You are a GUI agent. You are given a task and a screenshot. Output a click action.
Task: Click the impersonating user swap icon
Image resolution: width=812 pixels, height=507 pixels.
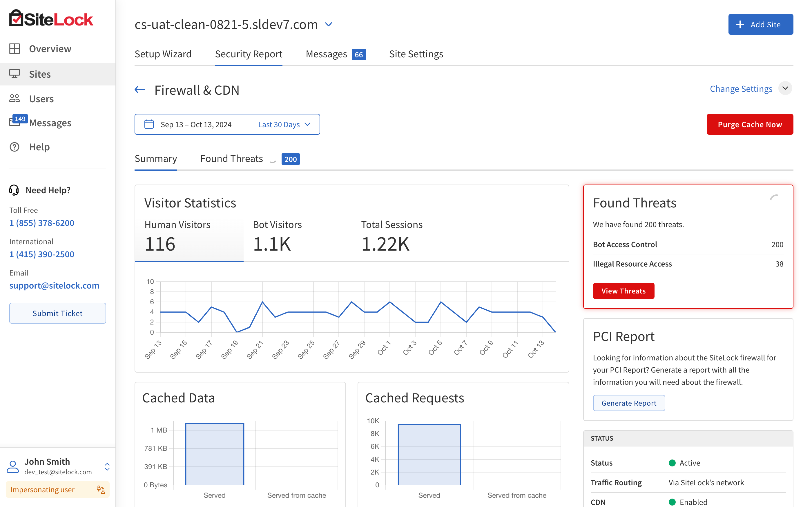click(x=101, y=490)
